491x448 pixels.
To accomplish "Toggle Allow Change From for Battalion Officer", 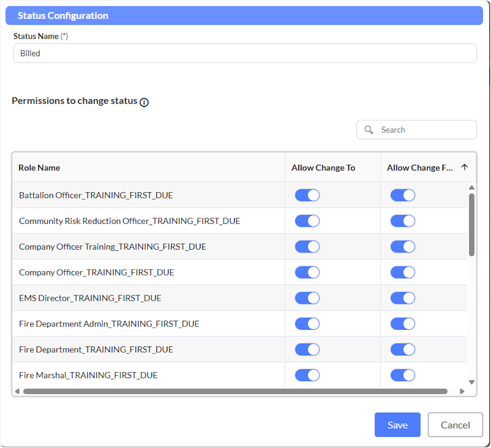I will (403, 195).
